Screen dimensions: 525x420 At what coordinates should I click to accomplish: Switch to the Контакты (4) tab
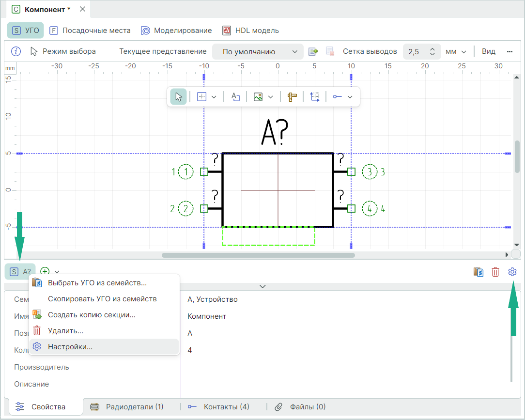point(226,406)
